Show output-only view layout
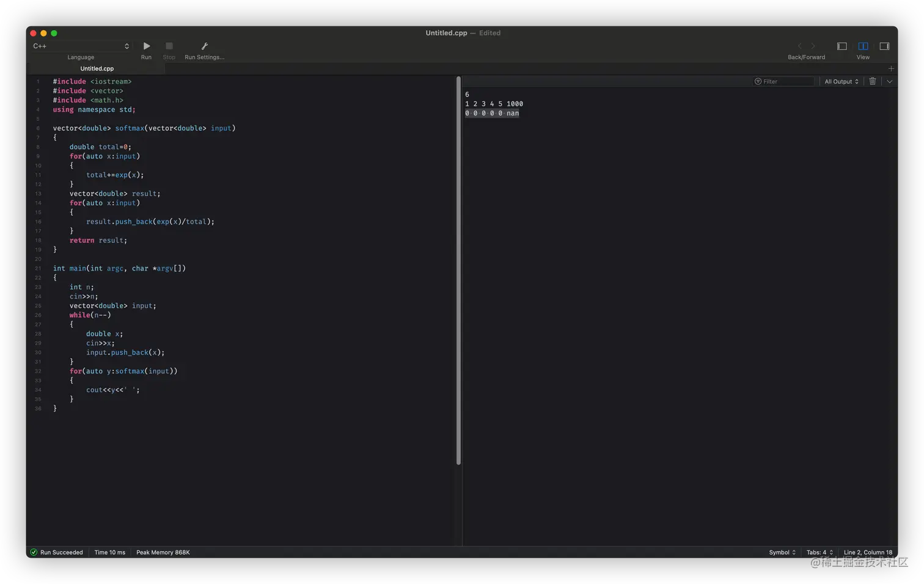The width and height of the screenshot is (924, 584). click(x=884, y=46)
